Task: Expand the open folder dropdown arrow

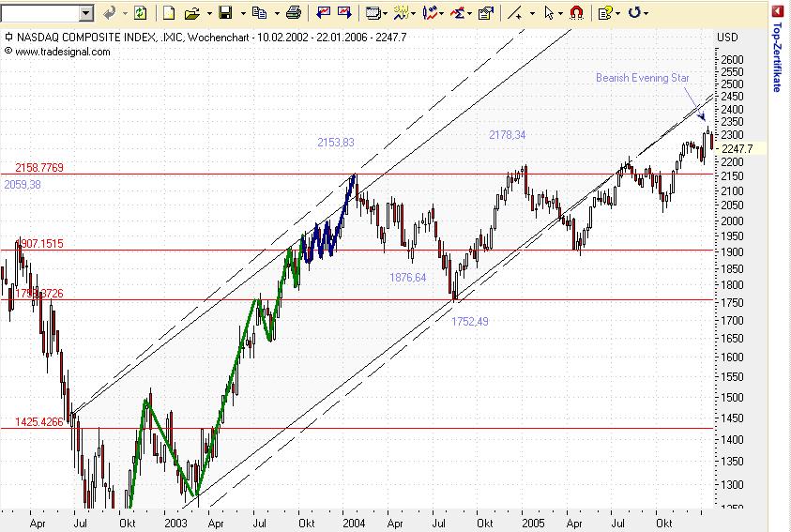Action: (x=209, y=14)
